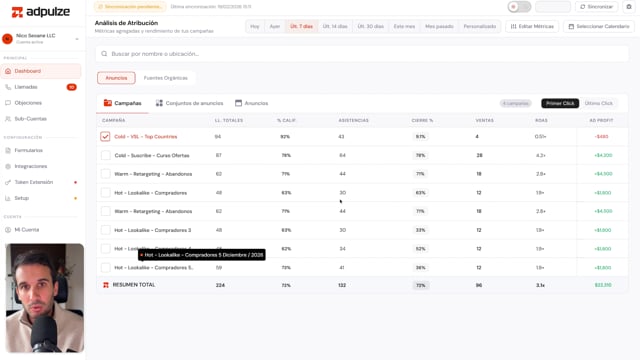This screenshot has height=360, width=640.
Task: Open Dashboard via its home icon
Action: pos(8,71)
